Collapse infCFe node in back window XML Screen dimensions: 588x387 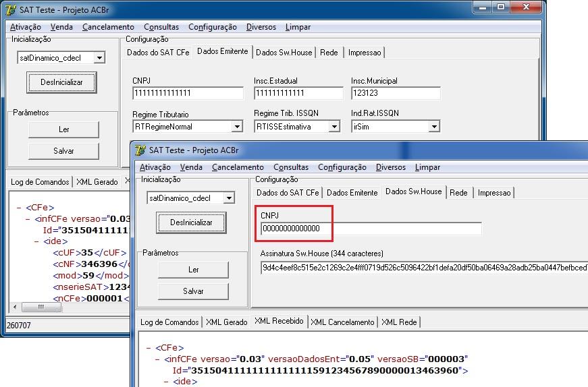[28, 219]
